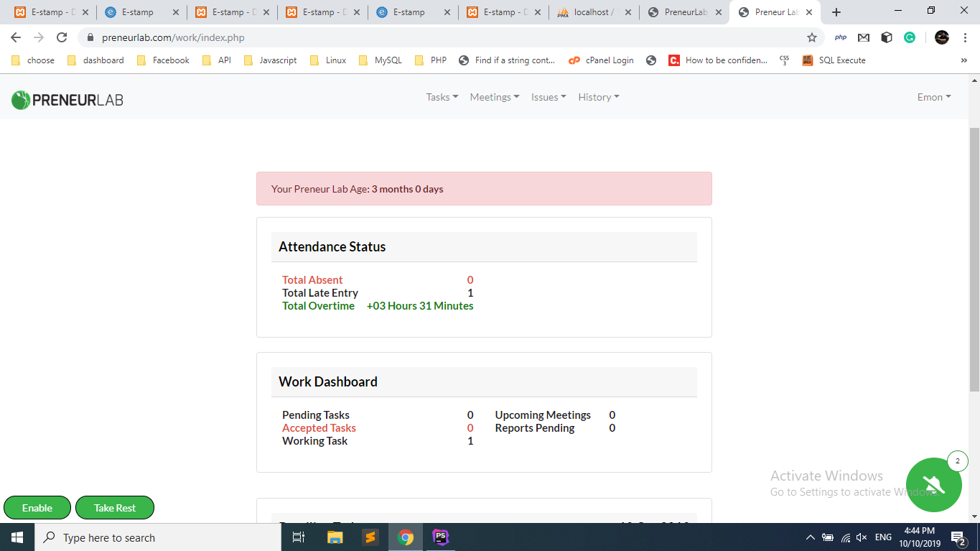The width and height of the screenshot is (980, 551).
Task: Click the Grammarly extension icon
Action: pyautogui.click(x=910, y=37)
